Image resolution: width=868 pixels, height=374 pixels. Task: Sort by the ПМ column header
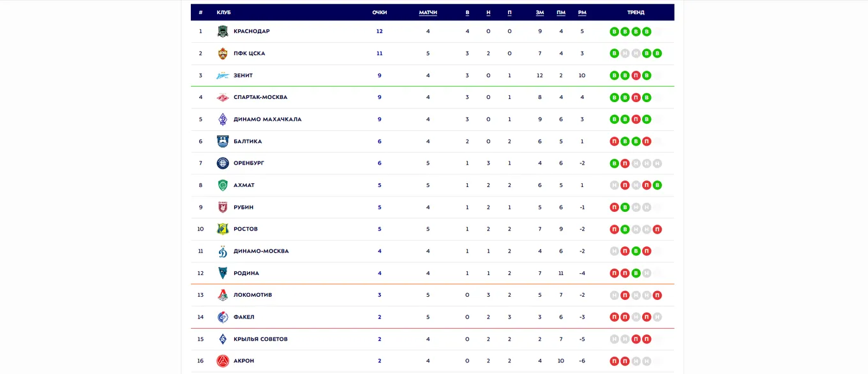561,12
